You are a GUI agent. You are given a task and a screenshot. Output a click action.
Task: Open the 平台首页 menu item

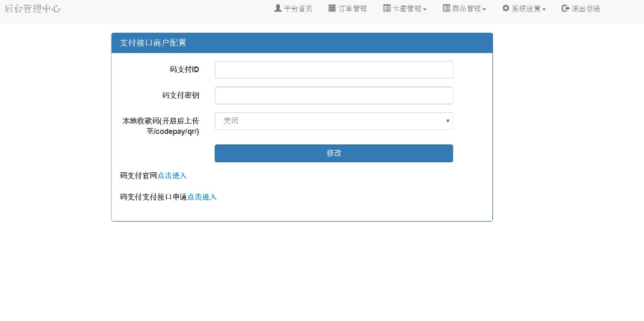(293, 9)
